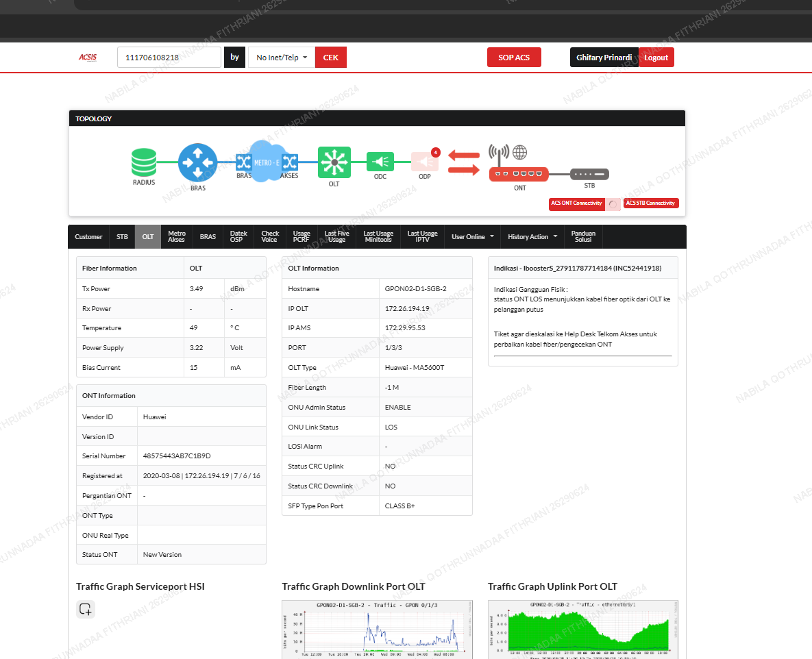Click the IP OLT value 172.26.194.19
Image resolution: width=812 pixels, height=659 pixels.
[407, 308]
